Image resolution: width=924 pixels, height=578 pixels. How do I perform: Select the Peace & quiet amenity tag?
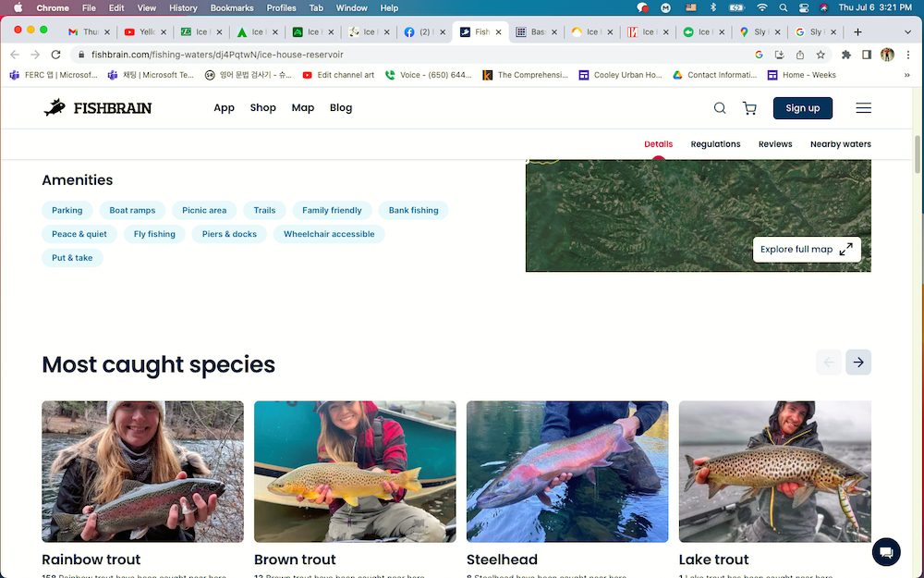click(x=79, y=234)
